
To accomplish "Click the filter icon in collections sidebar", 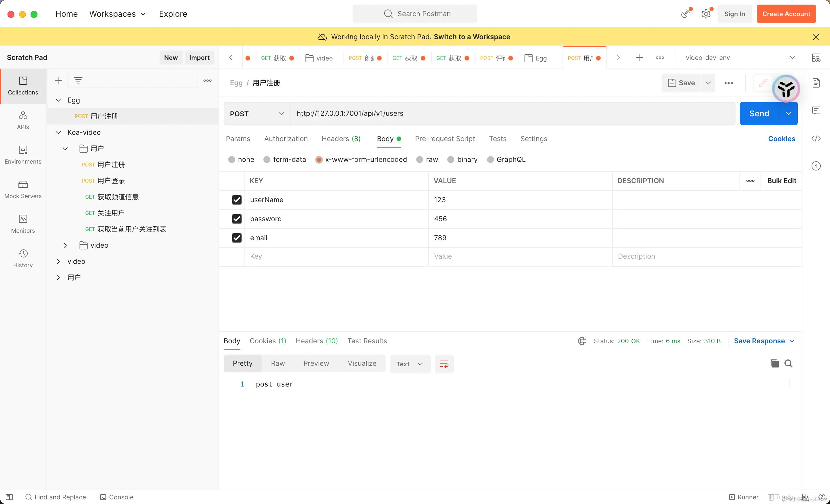I will click(78, 80).
